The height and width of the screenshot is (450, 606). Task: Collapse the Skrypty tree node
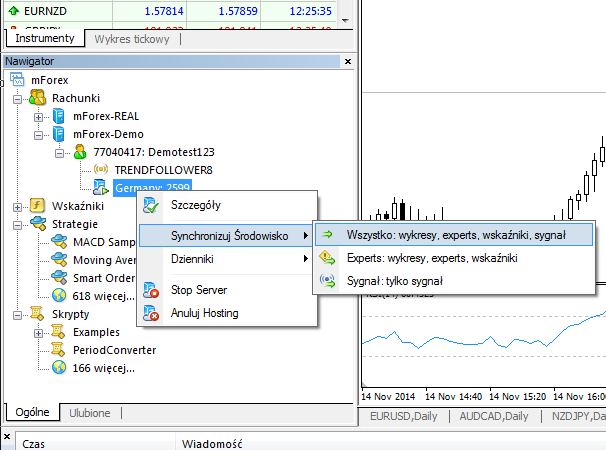point(17,315)
